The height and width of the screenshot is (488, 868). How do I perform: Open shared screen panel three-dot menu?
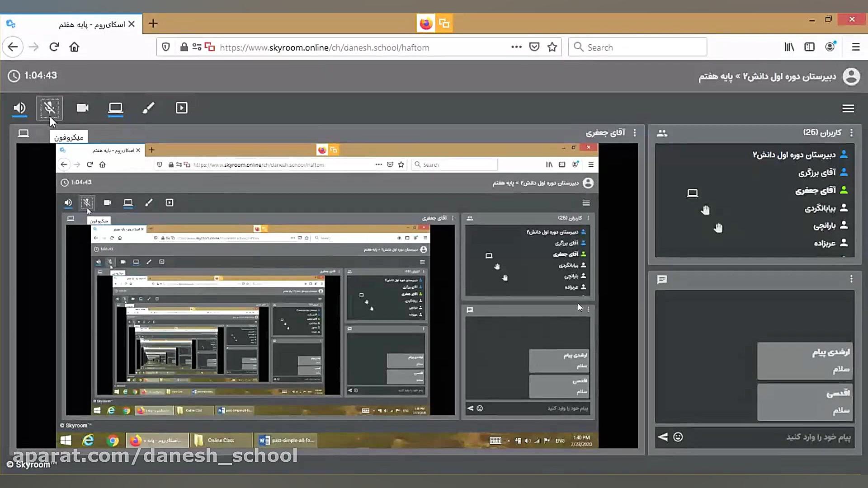(635, 133)
